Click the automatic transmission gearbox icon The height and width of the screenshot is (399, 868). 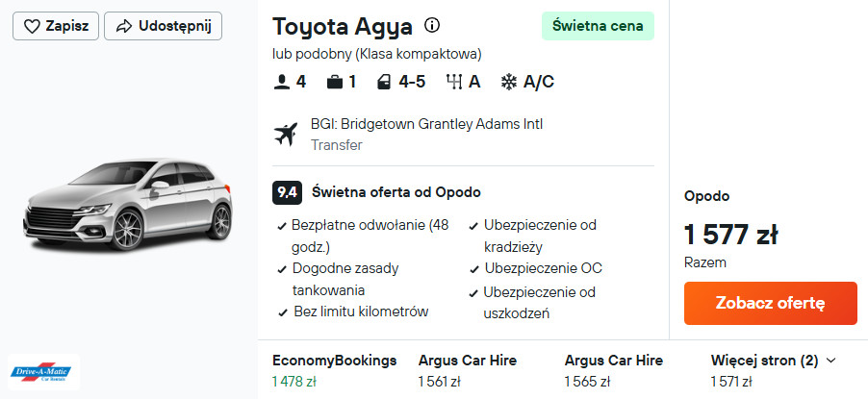455,82
